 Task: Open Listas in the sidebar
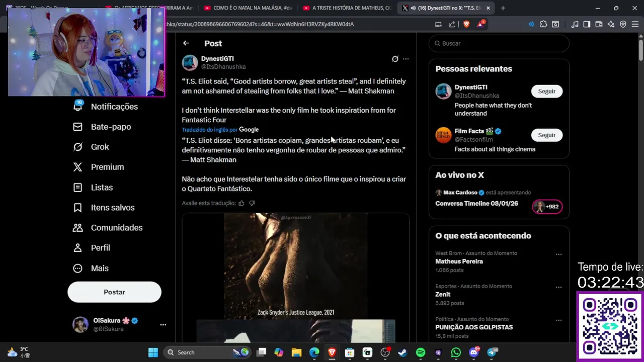93,187
